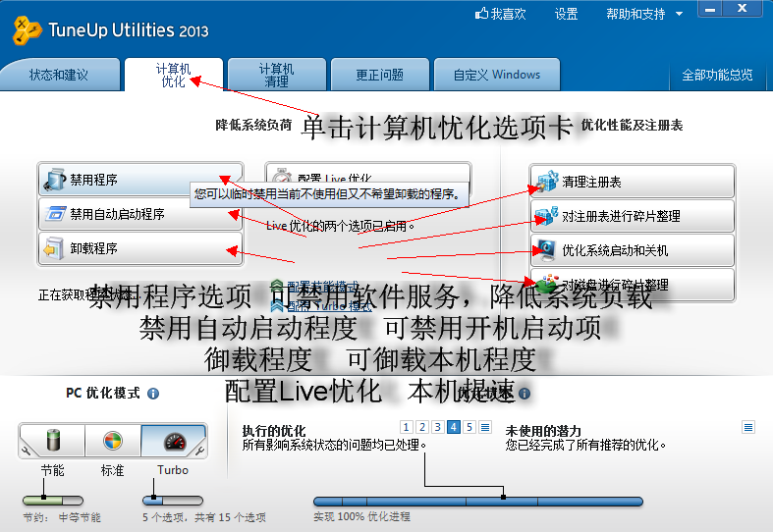
Task: Click the 节约: 中等节能 status text
Action: coord(62,517)
